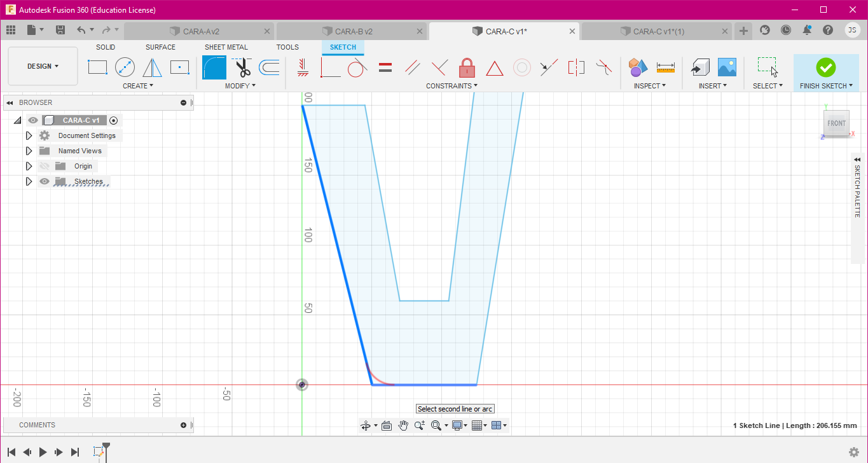Toggle visibility of CARA-C v1 component
Viewport: 868px width, 463px height.
coord(33,120)
